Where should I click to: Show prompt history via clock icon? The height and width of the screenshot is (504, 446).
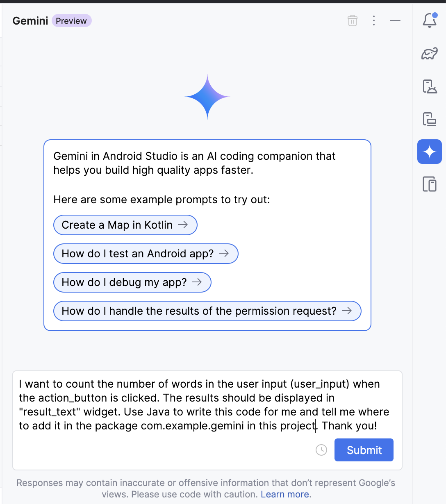pos(321,450)
